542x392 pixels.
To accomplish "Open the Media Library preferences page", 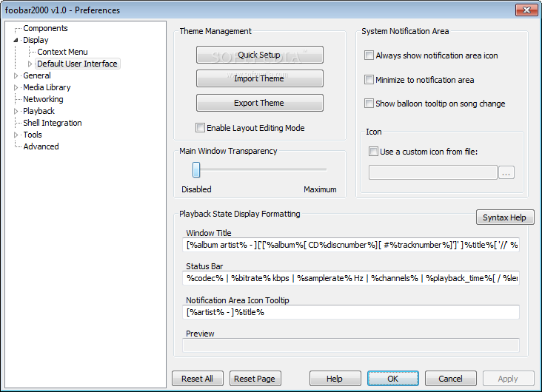I will 47,87.
